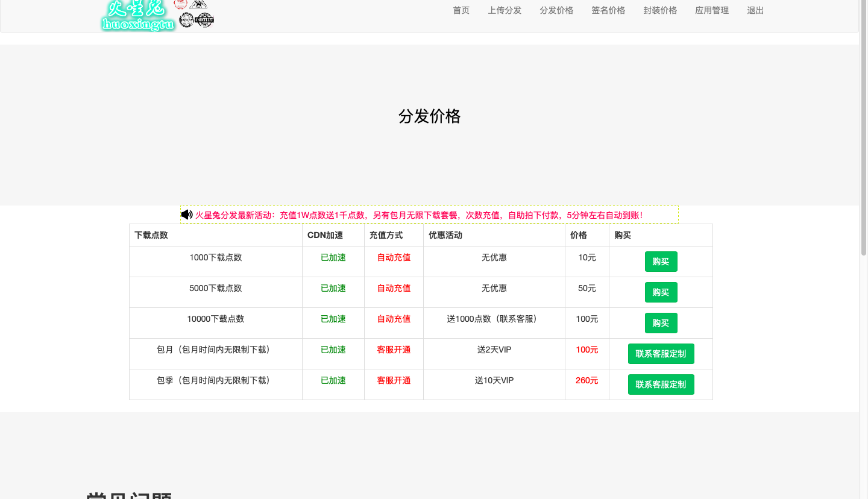Click 联系客服定制 for the 包月 plan

point(661,354)
